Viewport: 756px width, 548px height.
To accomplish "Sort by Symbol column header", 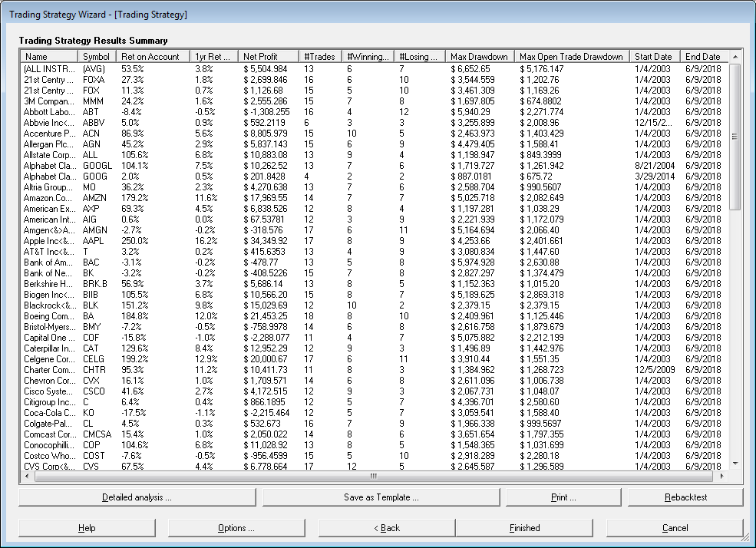I will pos(97,57).
